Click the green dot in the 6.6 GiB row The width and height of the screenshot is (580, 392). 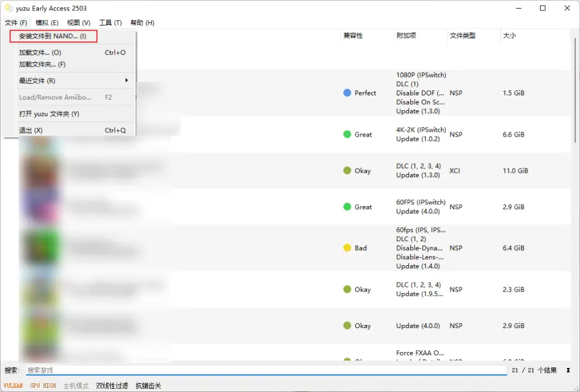(347, 134)
